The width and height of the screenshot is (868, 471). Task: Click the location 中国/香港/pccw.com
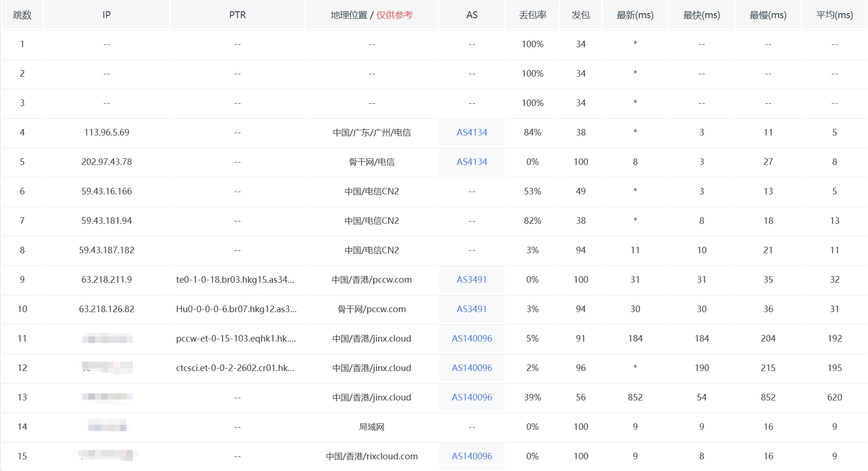coord(372,279)
